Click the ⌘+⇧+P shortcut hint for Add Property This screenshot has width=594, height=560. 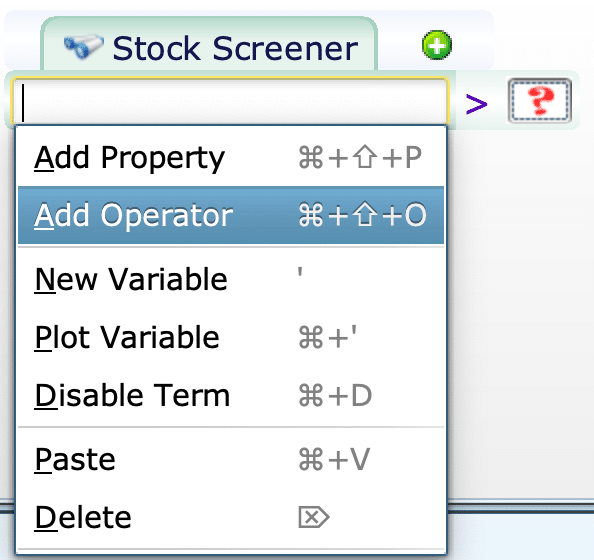coord(360,157)
